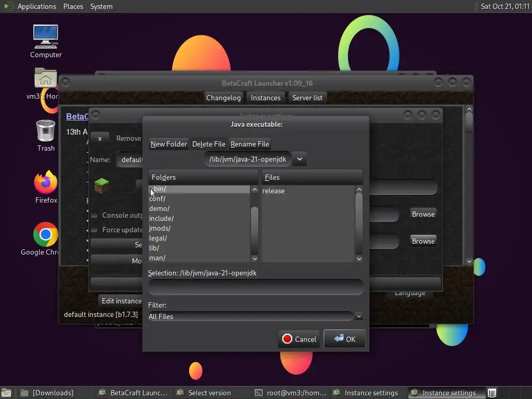Screen dimensions: 532x399
Task: Click the show desktop icon in bottom panel
Action: coord(6,393)
